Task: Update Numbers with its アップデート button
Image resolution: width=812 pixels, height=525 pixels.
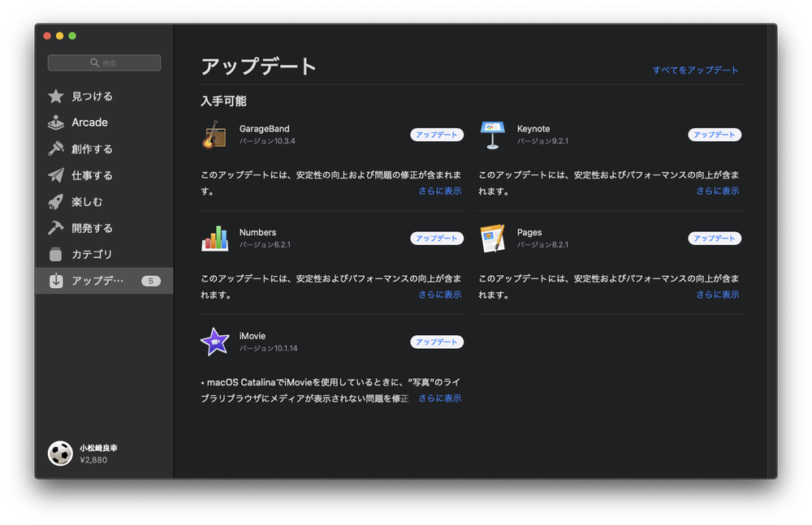Action: click(437, 239)
